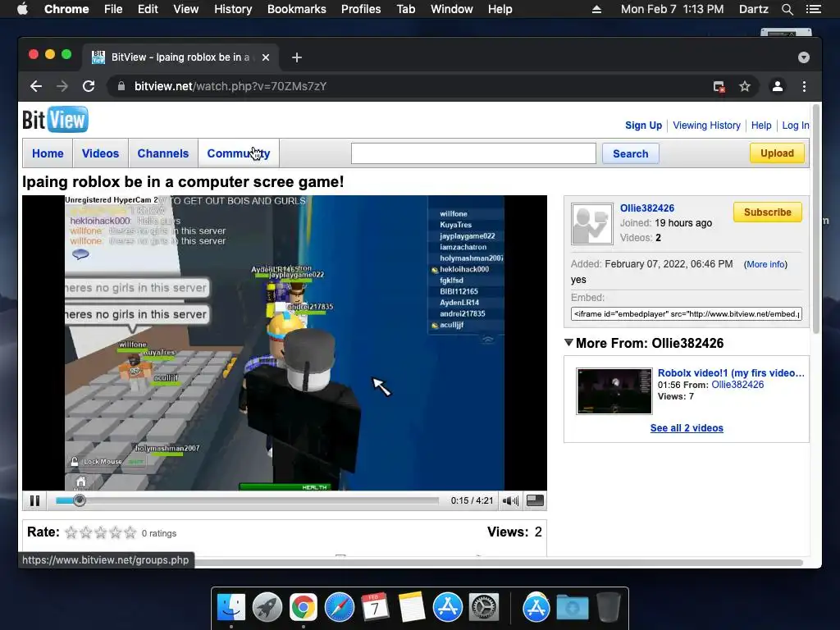The image size is (840, 630).
Task: Collapse the More From Ollie382426 section
Action: [569, 343]
